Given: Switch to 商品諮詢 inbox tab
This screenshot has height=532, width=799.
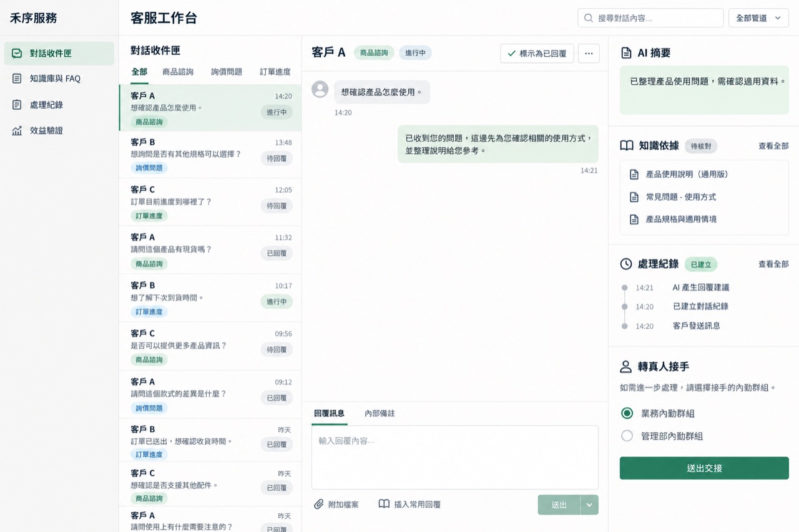Looking at the screenshot, I should [x=178, y=72].
